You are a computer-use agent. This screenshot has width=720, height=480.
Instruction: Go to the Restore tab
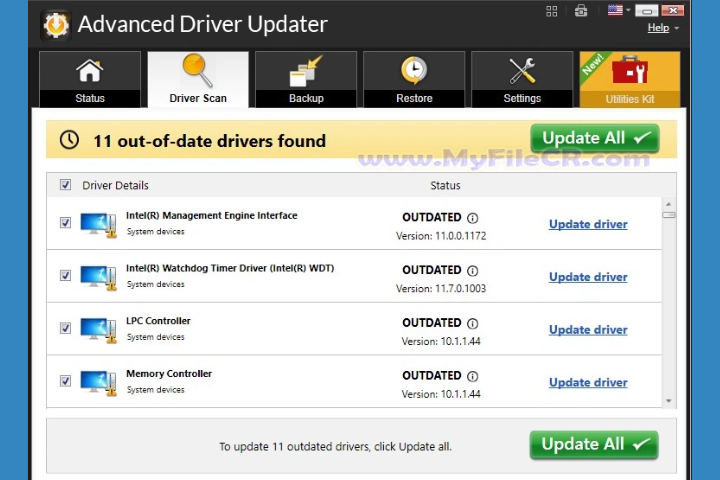point(414,79)
